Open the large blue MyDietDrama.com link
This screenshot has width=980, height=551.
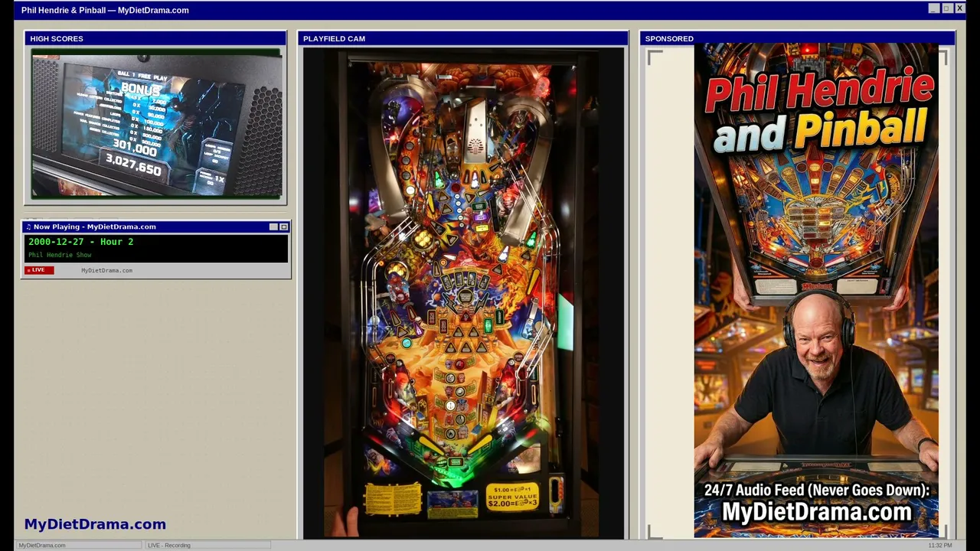click(95, 524)
